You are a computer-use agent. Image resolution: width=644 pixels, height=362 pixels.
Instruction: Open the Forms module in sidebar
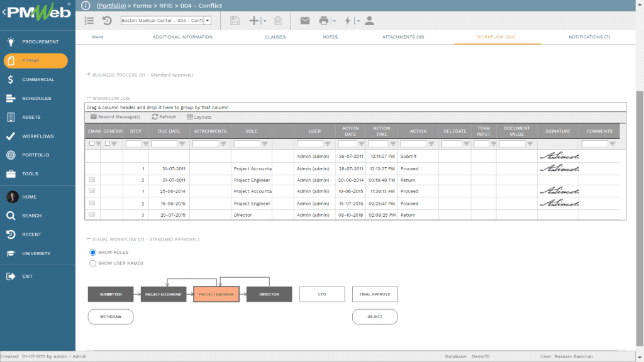coord(36,61)
